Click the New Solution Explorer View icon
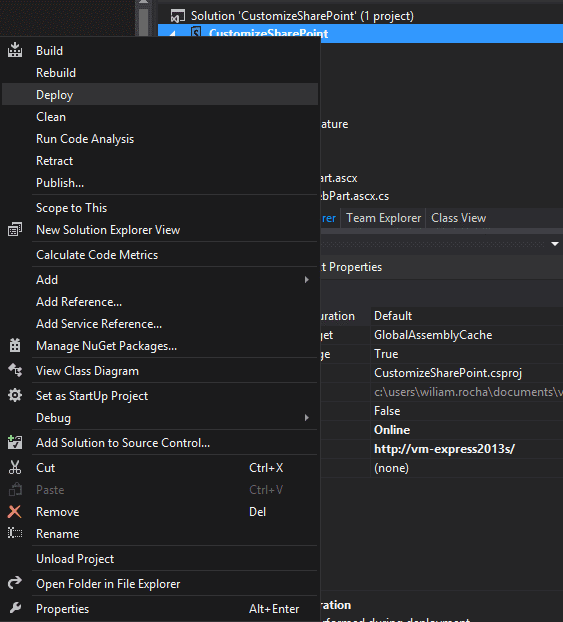Viewport: 563px width, 622px height. [15, 230]
